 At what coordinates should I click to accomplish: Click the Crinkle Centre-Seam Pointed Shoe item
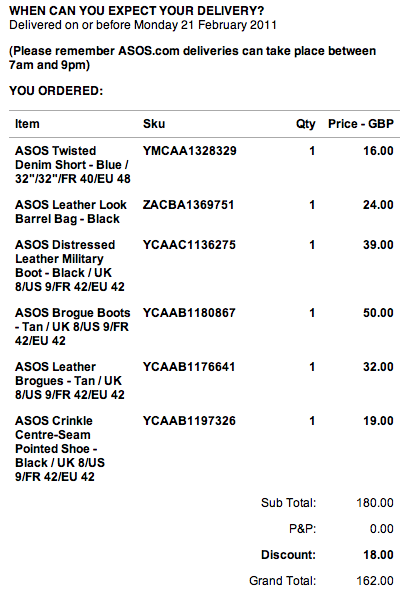click(60, 449)
